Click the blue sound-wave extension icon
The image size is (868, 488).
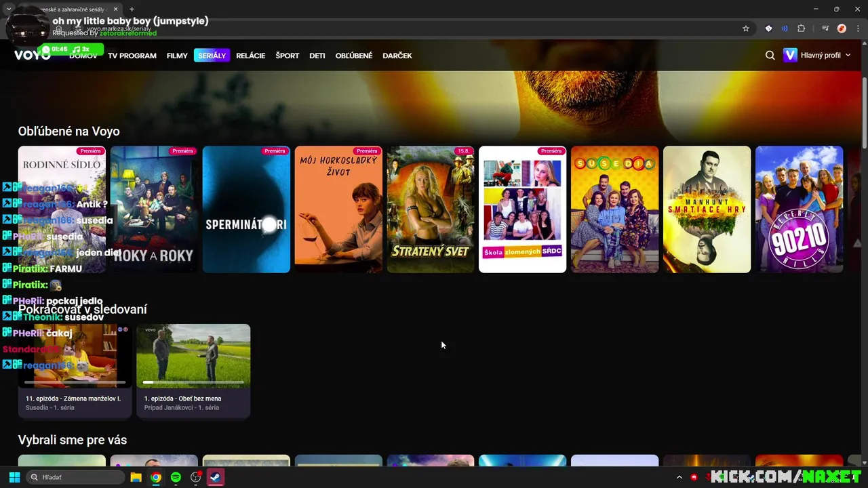[x=785, y=28]
